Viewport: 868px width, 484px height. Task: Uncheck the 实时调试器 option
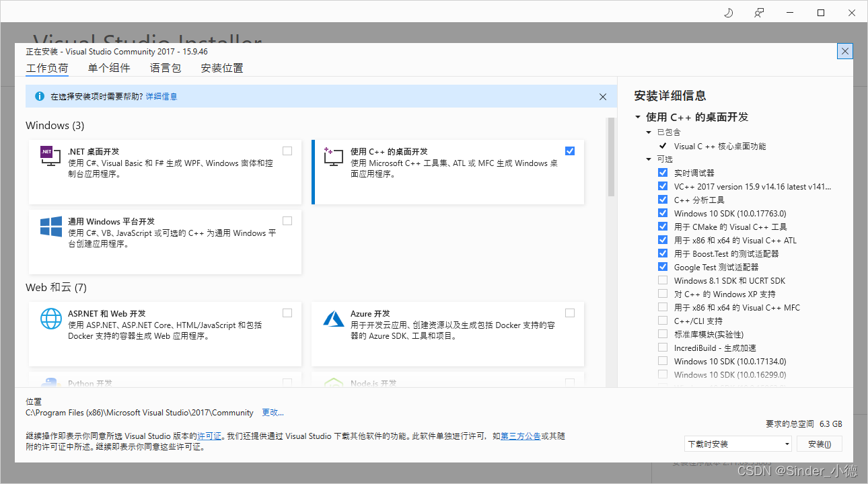[x=663, y=173]
